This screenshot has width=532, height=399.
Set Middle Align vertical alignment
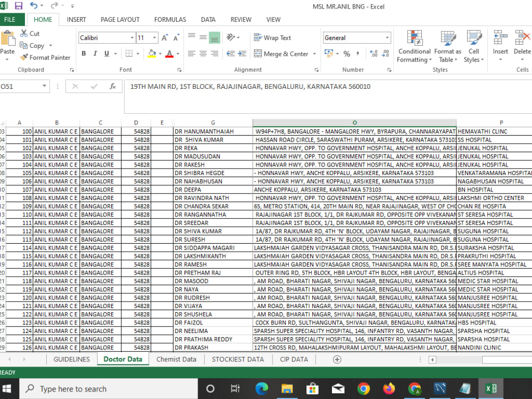coord(203,37)
